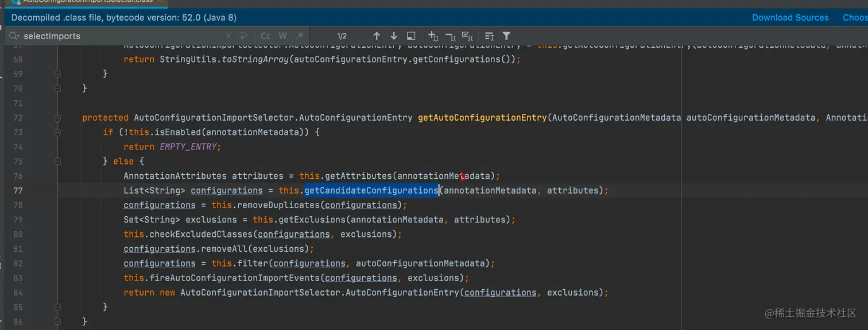The width and height of the screenshot is (868, 330).
Task: Toggle Match Case (Cc) option
Action: pyautogui.click(x=266, y=36)
